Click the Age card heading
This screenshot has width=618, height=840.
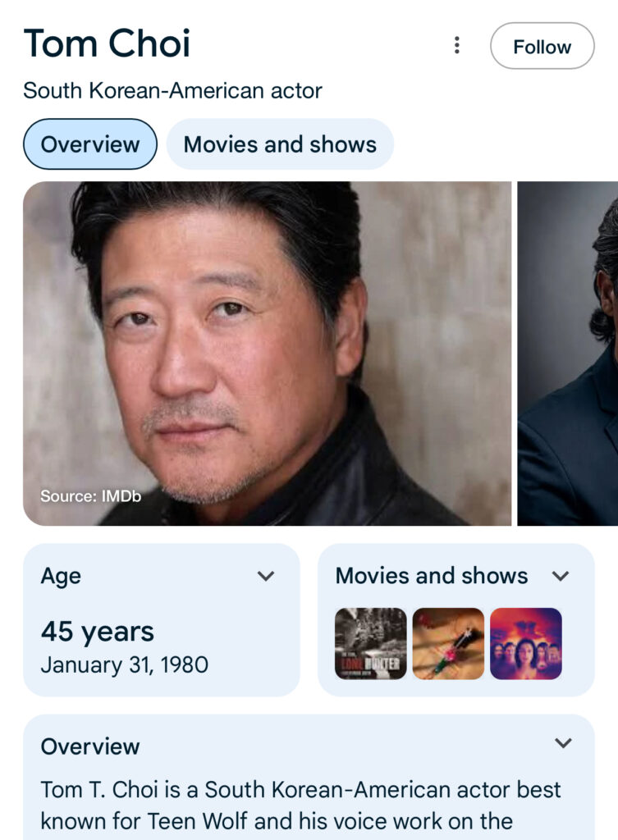61,576
